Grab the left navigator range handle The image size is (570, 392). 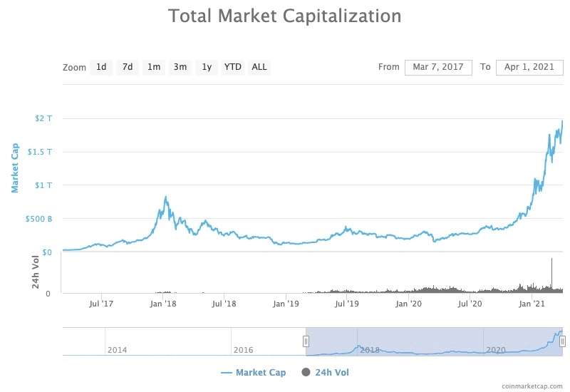306,341
